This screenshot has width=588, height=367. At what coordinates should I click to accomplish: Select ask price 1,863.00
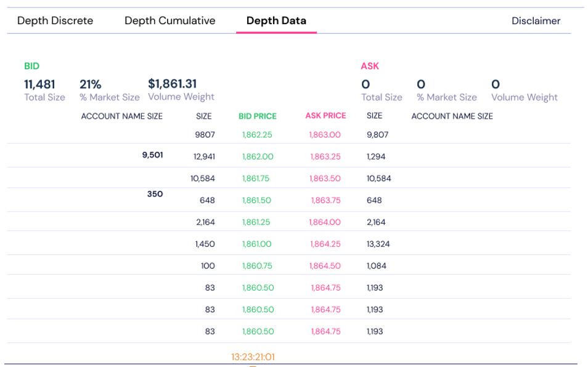point(325,135)
